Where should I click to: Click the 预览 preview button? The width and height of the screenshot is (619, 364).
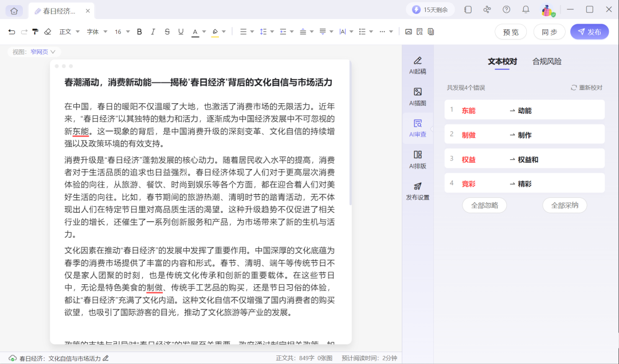pos(511,32)
